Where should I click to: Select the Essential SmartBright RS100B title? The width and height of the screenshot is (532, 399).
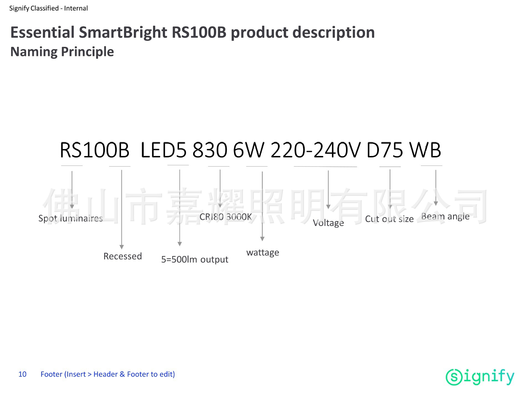[x=192, y=32]
